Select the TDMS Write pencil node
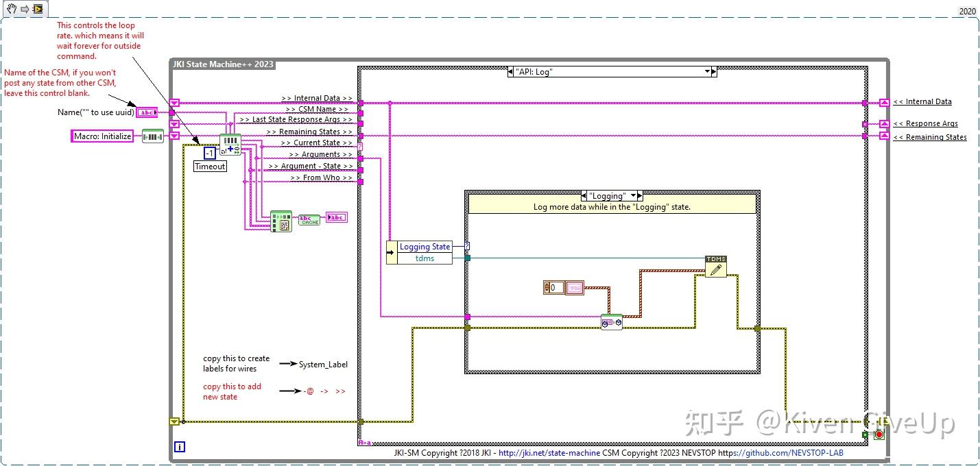980x466 pixels. point(715,266)
